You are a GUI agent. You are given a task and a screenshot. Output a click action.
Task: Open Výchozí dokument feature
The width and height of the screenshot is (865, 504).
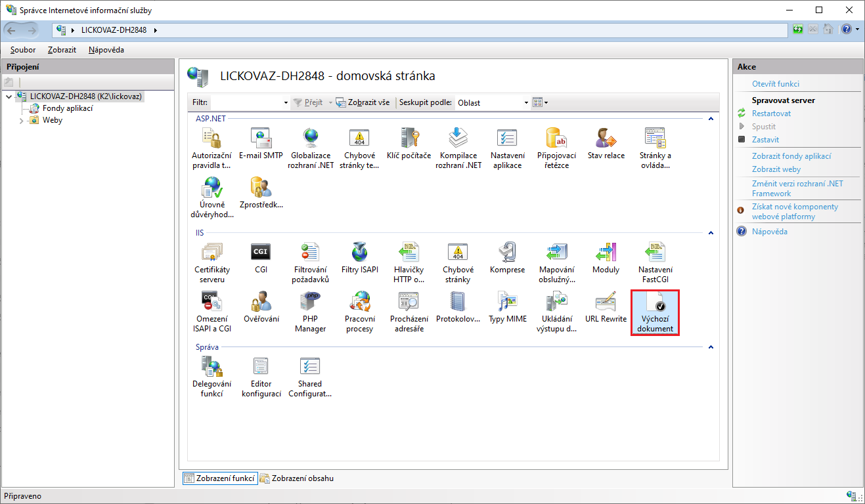point(655,312)
